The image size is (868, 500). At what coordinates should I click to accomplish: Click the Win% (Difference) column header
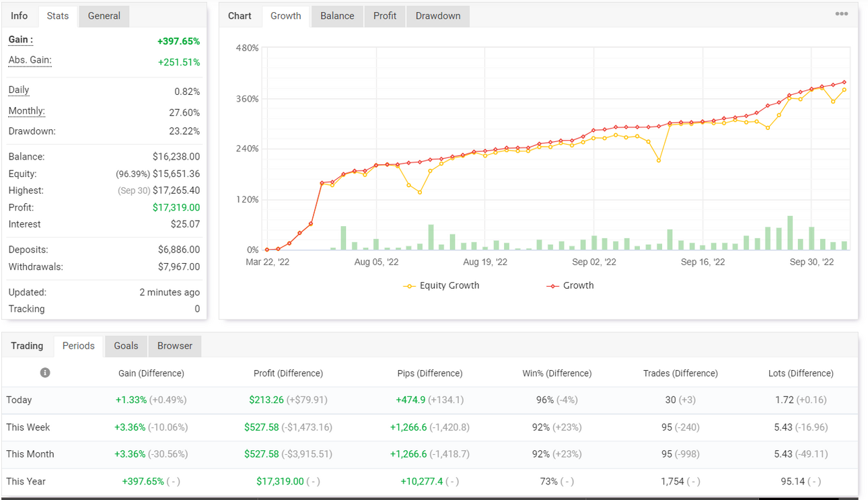(557, 373)
